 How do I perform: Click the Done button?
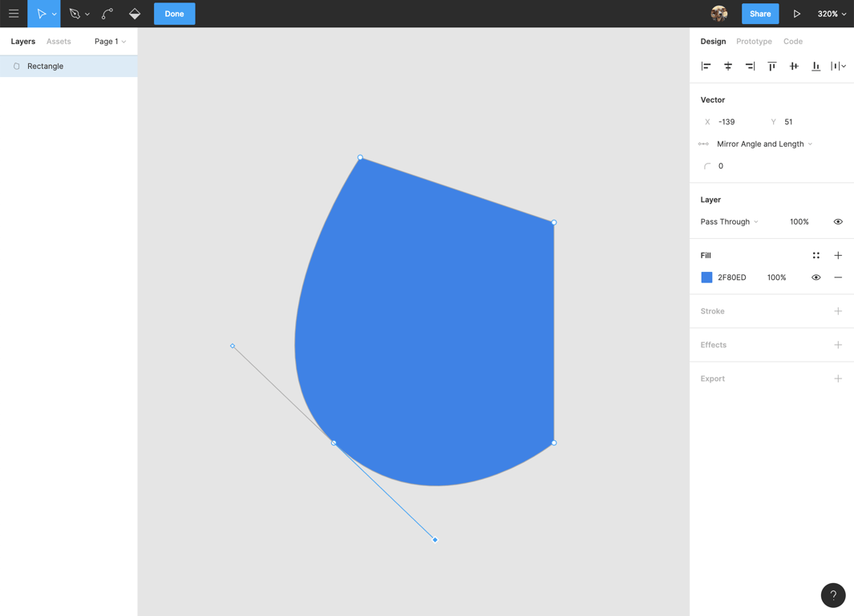[174, 14]
